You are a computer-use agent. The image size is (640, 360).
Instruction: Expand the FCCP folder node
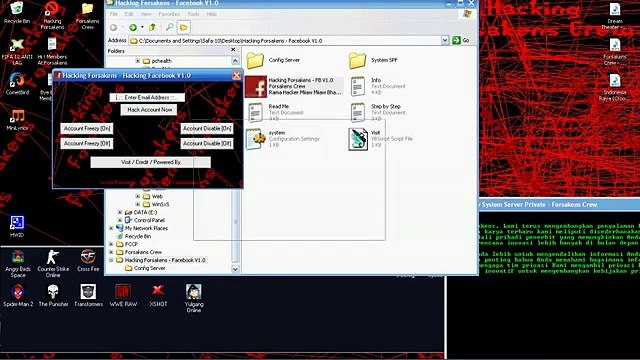(x=111, y=244)
